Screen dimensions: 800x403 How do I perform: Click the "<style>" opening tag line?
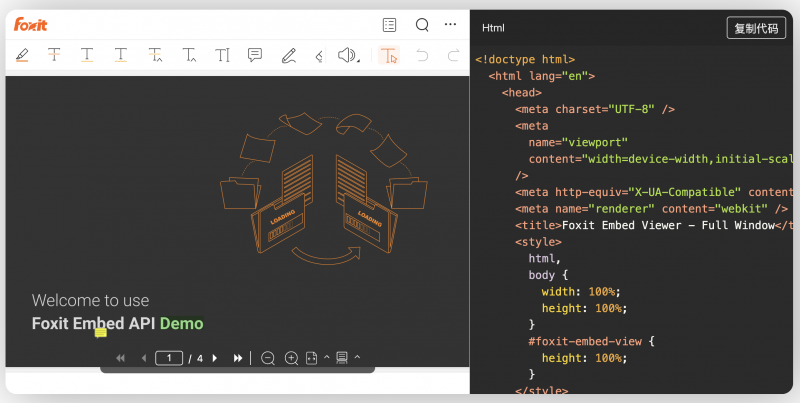coord(538,242)
